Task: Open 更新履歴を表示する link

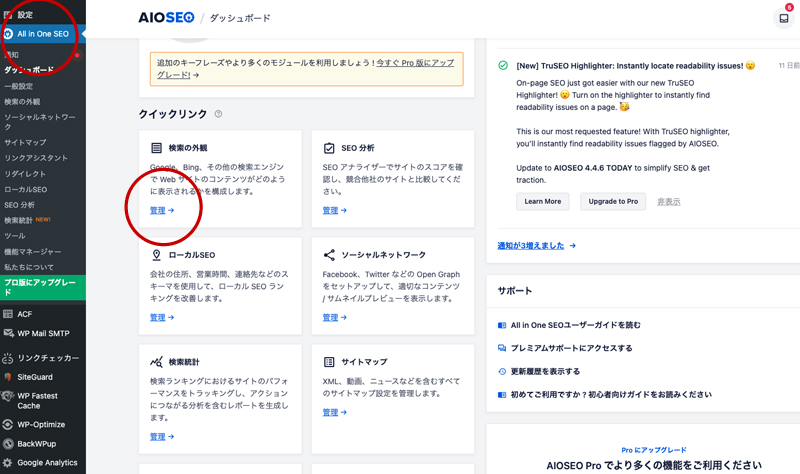Action: pyautogui.click(x=545, y=371)
